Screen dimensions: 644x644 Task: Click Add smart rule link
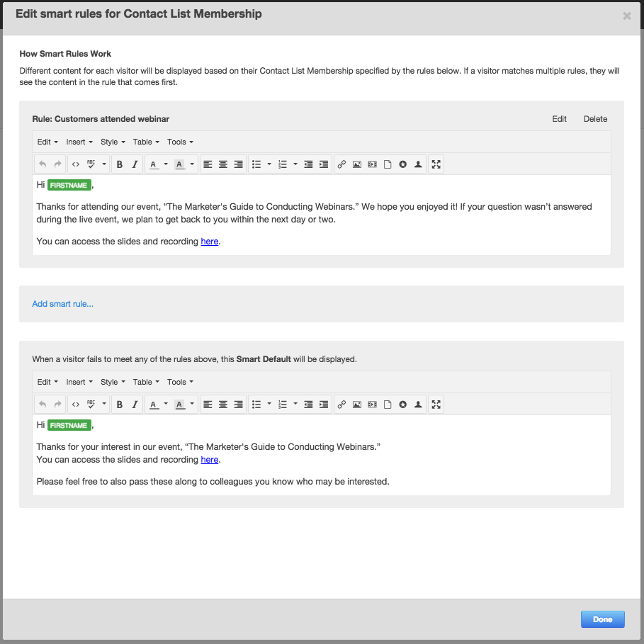62,303
